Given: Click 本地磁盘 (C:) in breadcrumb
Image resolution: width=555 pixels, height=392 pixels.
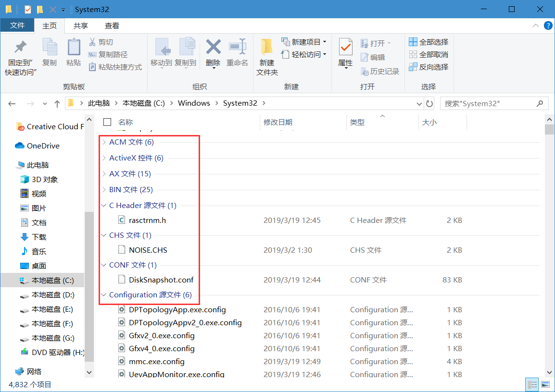Looking at the screenshot, I should point(143,103).
